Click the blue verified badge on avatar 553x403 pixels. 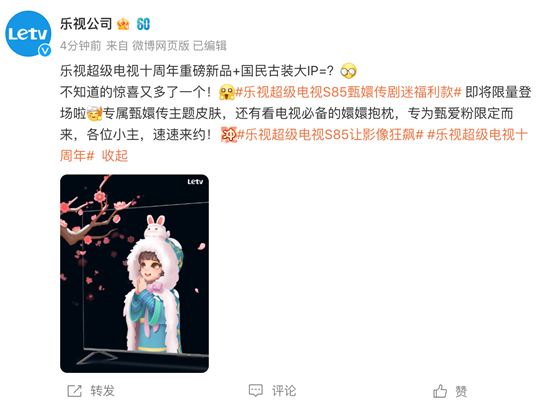[45, 51]
